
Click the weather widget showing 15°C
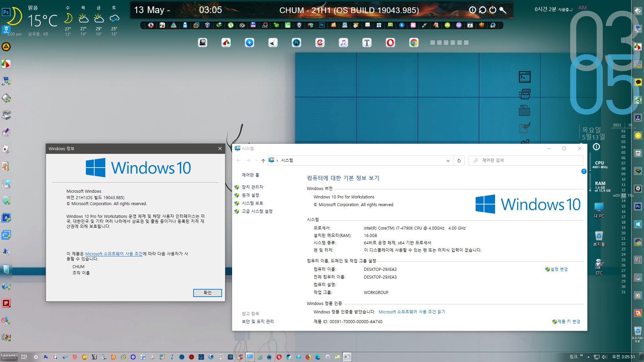[42, 21]
